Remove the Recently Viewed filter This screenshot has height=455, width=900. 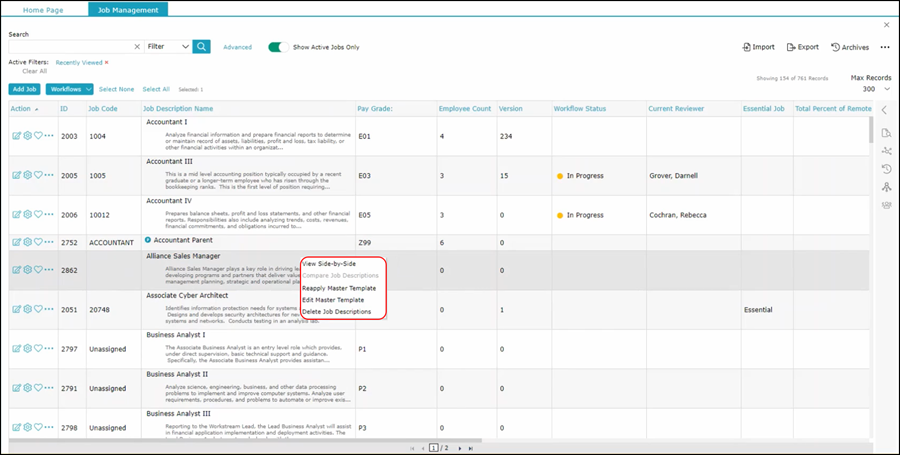pyautogui.click(x=107, y=62)
